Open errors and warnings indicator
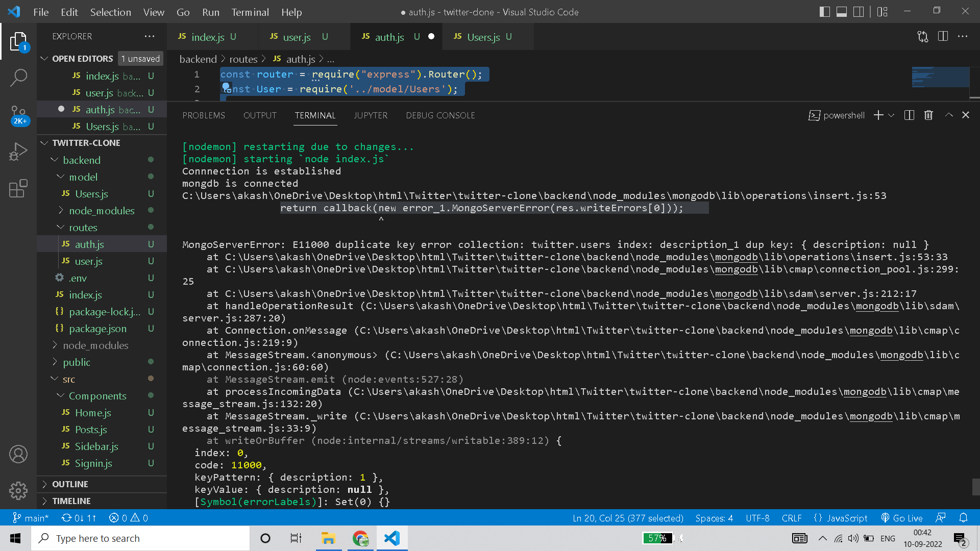This screenshot has width=980, height=551. (x=129, y=518)
